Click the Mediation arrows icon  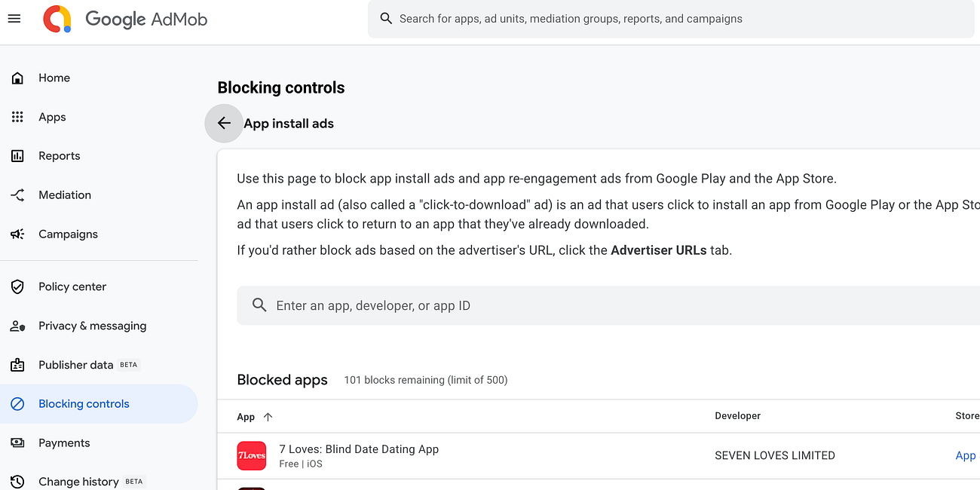(x=17, y=195)
